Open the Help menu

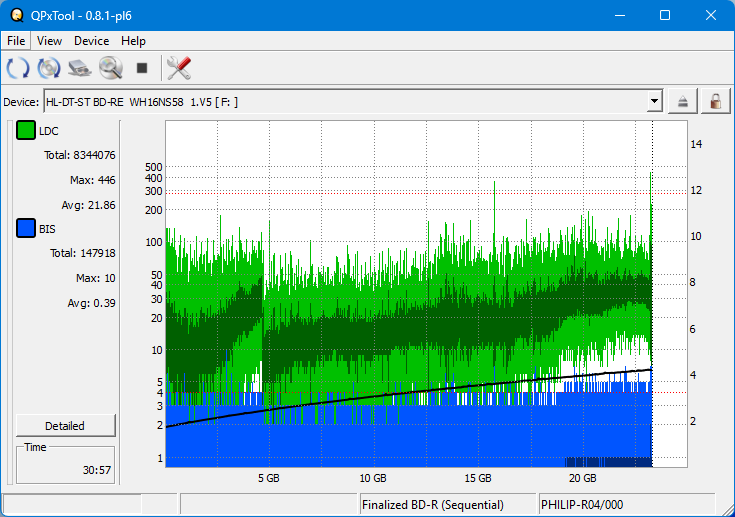pyautogui.click(x=133, y=41)
